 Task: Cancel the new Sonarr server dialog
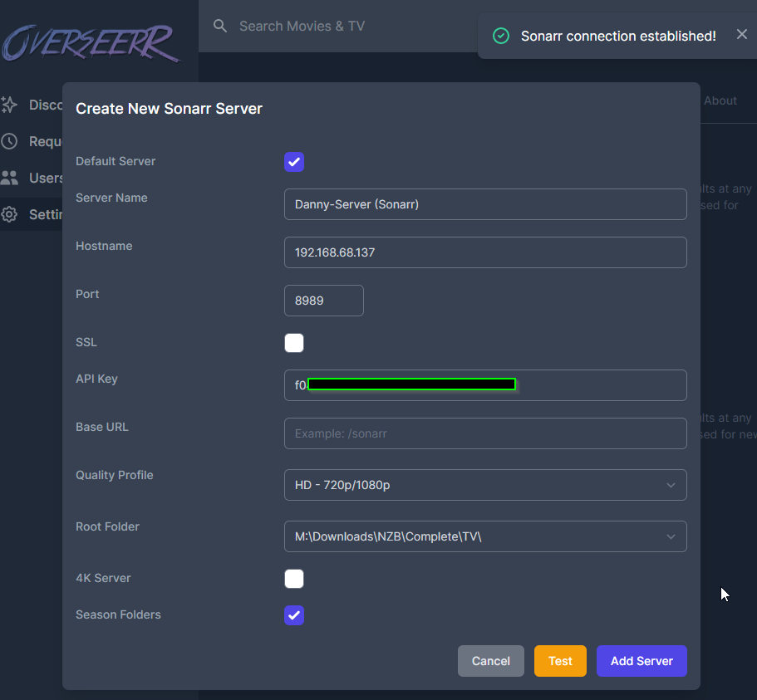tap(490, 661)
